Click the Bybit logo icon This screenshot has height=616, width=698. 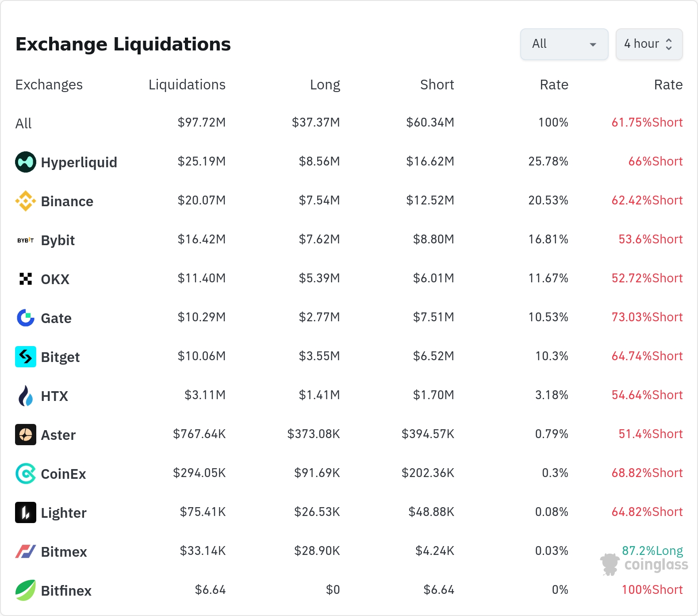point(26,240)
